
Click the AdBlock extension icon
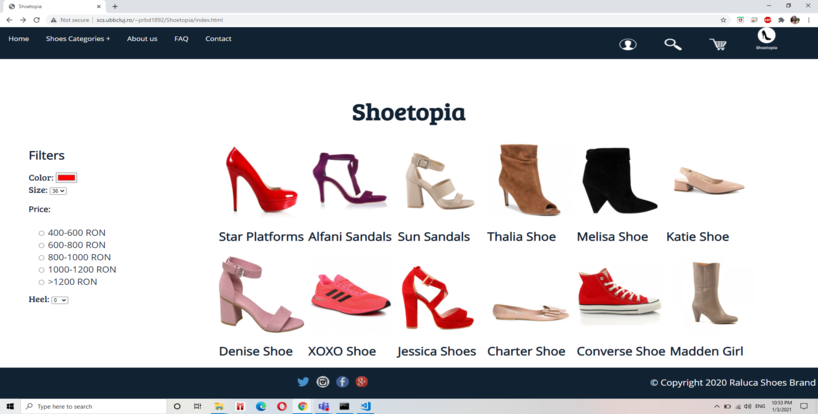(767, 20)
